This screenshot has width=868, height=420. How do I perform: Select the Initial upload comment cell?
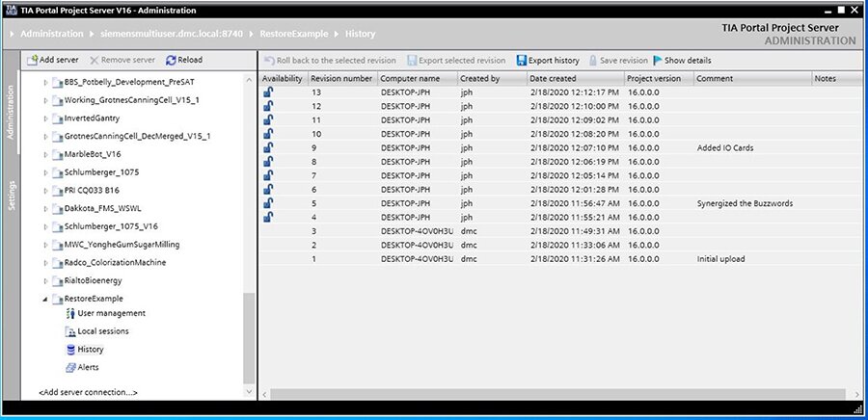pyautogui.click(x=720, y=258)
